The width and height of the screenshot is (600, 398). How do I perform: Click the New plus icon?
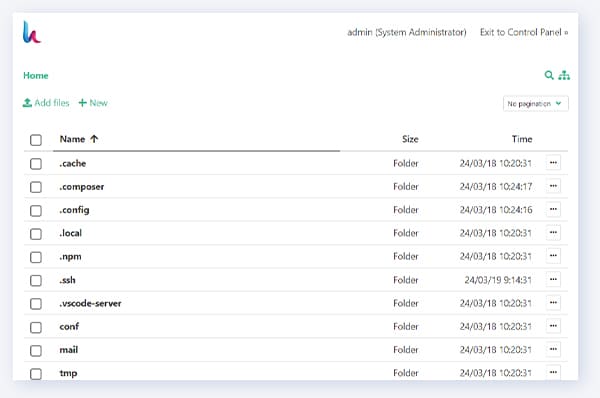point(82,103)
